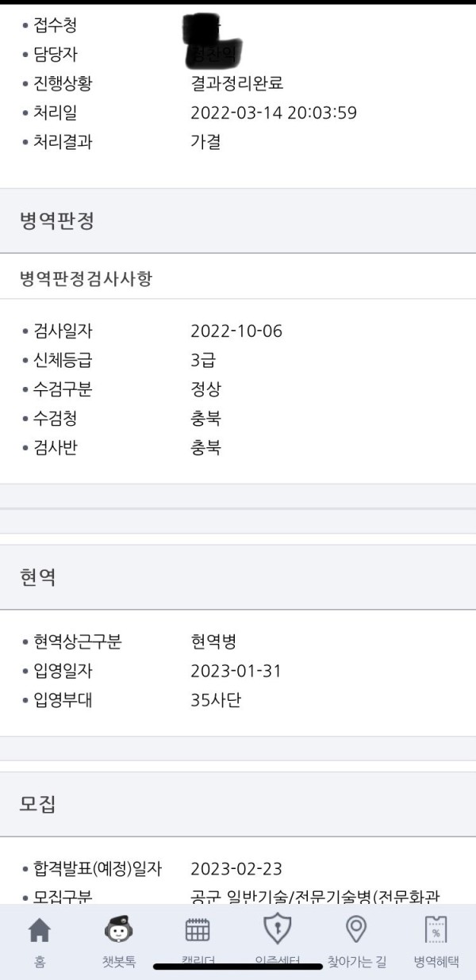This screenshot has width=476, height=980.
Task: Open the 챗봇톡 chatbot icon
Action: point(118,928)
